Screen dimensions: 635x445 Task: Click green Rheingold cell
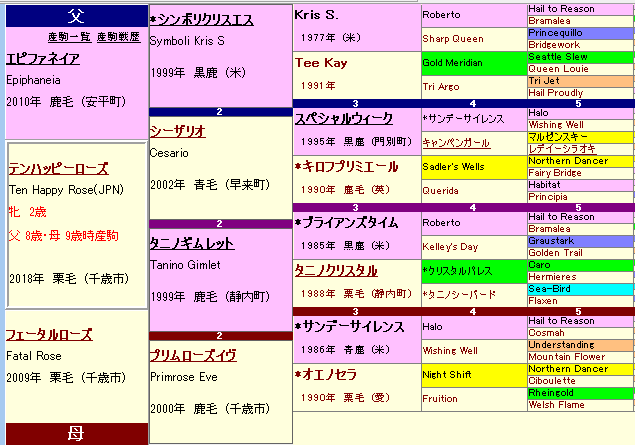pyautogui.click(x=580, y=393)
